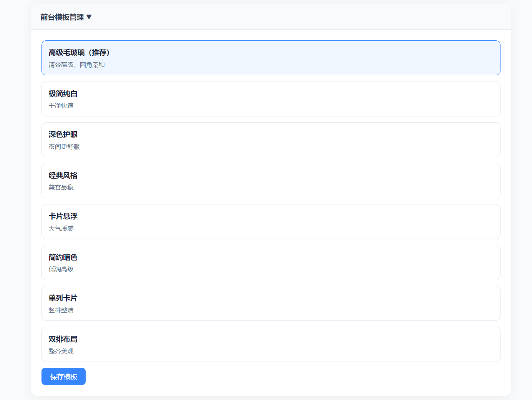532x400 pixels.
Task: Choose the 极简纯白 template option
Action: 271,99
